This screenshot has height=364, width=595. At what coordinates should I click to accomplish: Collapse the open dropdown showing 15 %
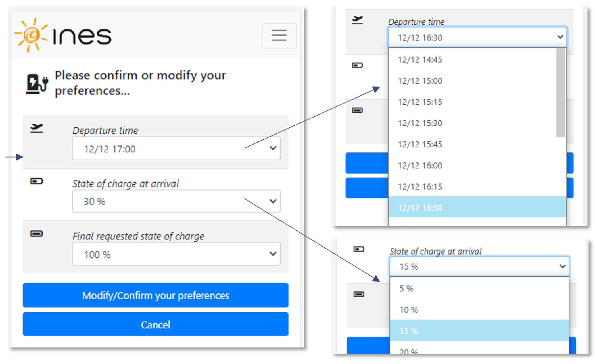479,266
